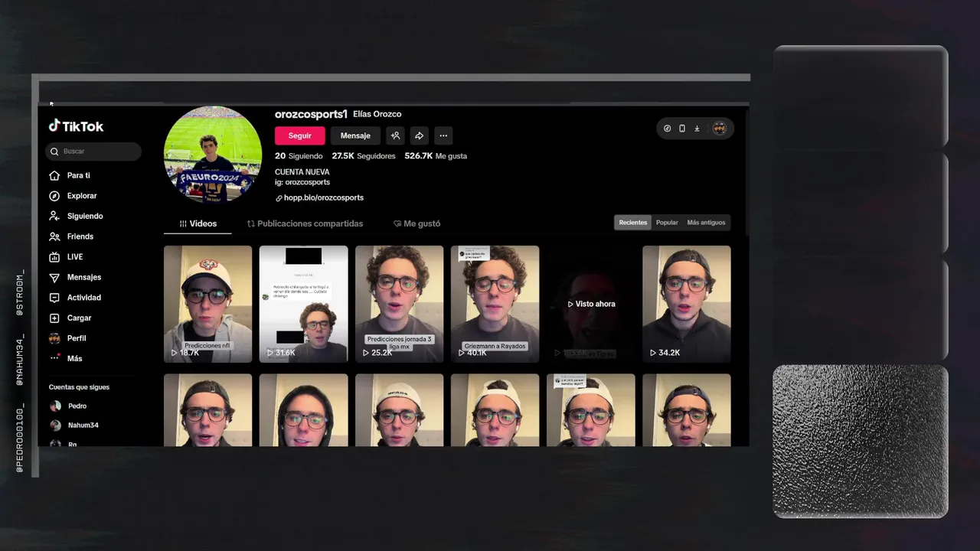
Task: Open the Visto ahora video thumbnail
Action: 590,304
